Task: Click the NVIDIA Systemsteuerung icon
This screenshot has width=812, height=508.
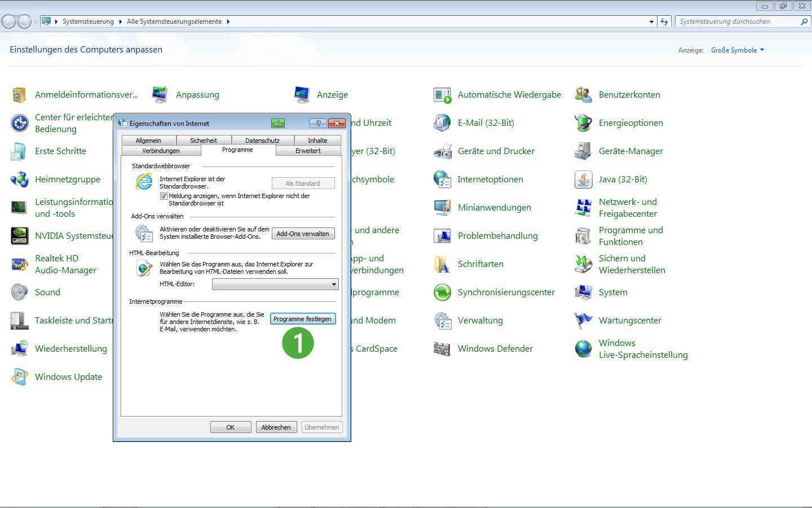Action: 19,236
